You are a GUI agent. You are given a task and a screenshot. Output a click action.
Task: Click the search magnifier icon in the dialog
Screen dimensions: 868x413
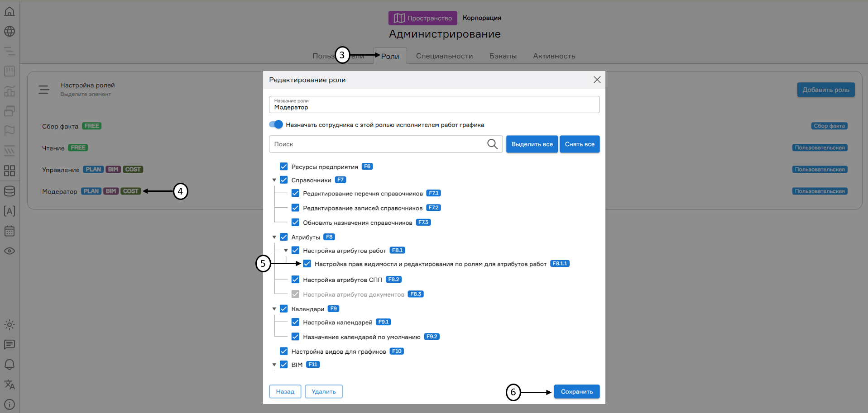pos(492,144)
